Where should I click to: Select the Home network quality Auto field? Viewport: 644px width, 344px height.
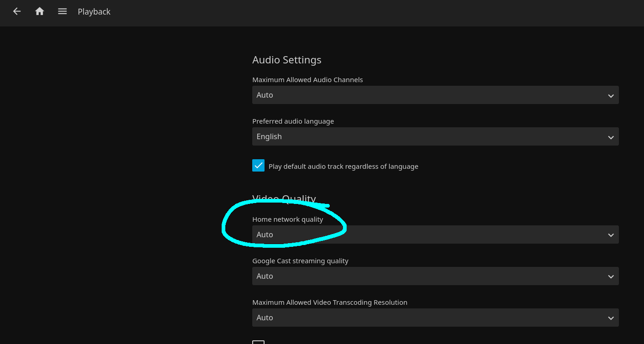(x=435, y=235)
